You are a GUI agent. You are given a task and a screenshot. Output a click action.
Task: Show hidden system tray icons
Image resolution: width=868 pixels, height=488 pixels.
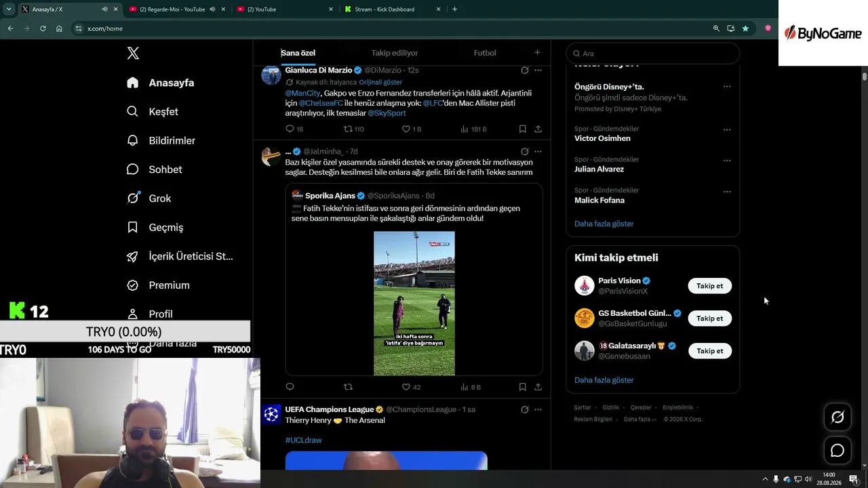click(766, 479)
